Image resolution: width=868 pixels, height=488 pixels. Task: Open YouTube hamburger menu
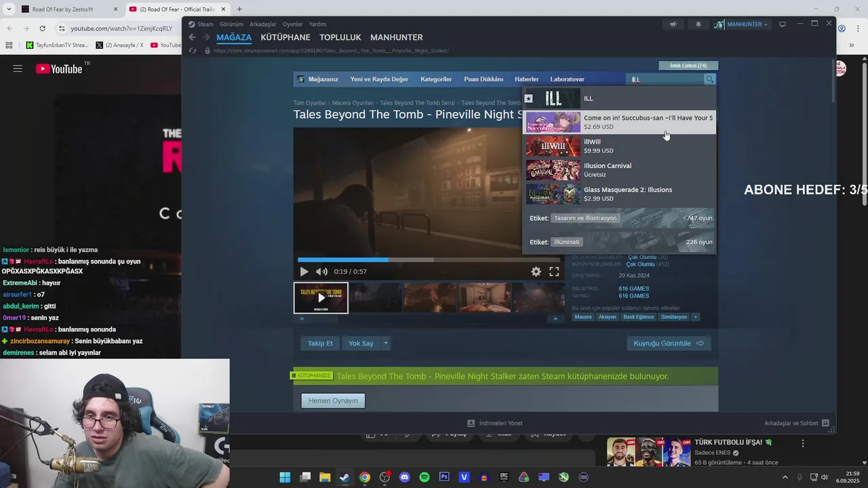18,68
